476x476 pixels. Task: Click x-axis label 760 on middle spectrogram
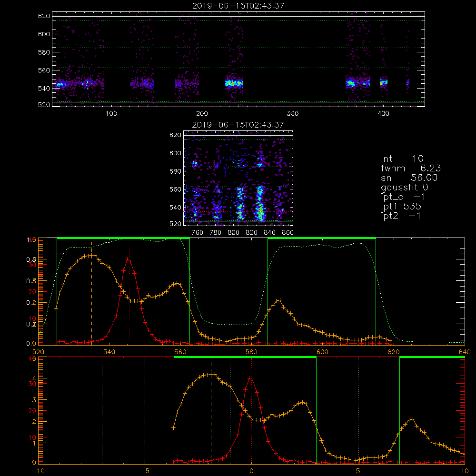click(198, 233)
